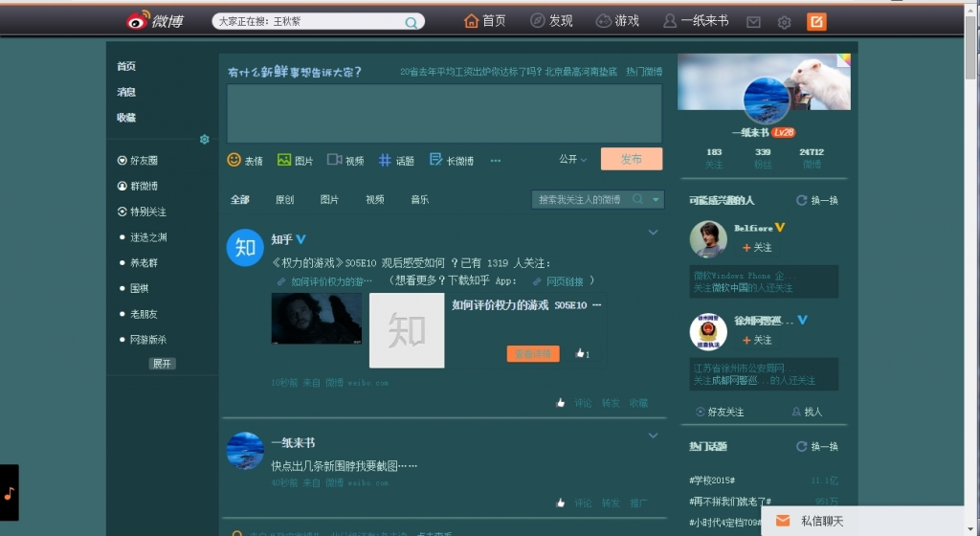The height and width of the screenshot is (536, 980).
Task: Open the profile avatar in right panel
Action: pyautogui.click(x=766, y=100)
